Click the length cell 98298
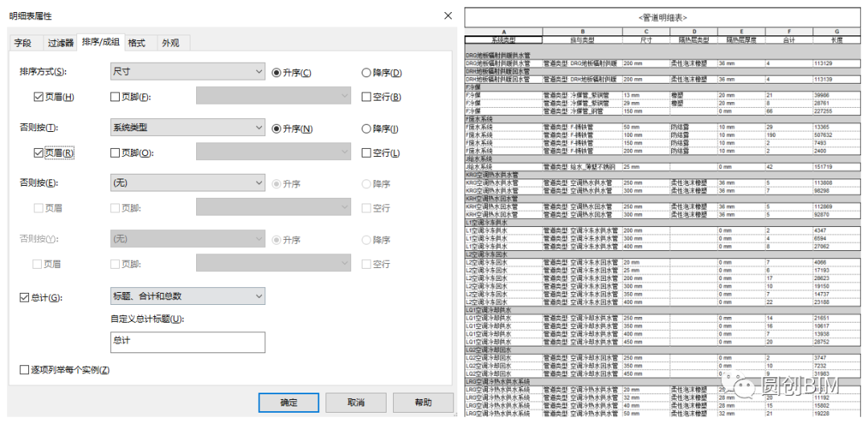The height and width of the screenshot is (424, 868). pos(837,190)
